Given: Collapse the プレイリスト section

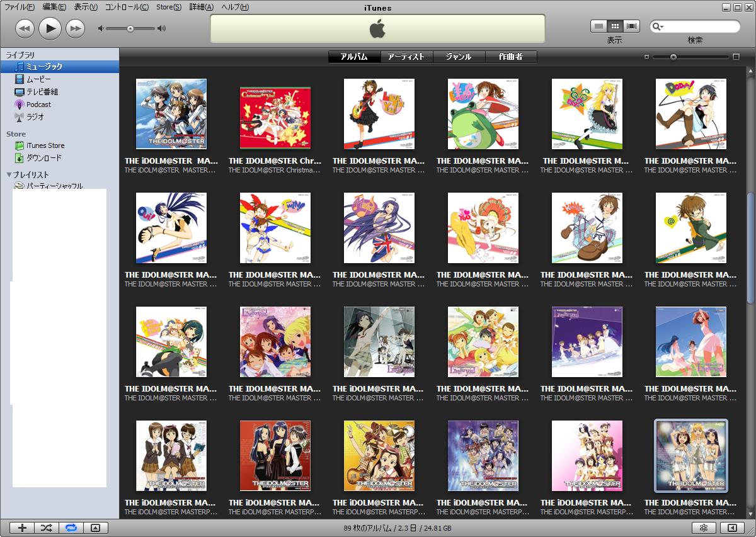Looking at the screenshot, I should pyautogui.click(x=9, y=174).
